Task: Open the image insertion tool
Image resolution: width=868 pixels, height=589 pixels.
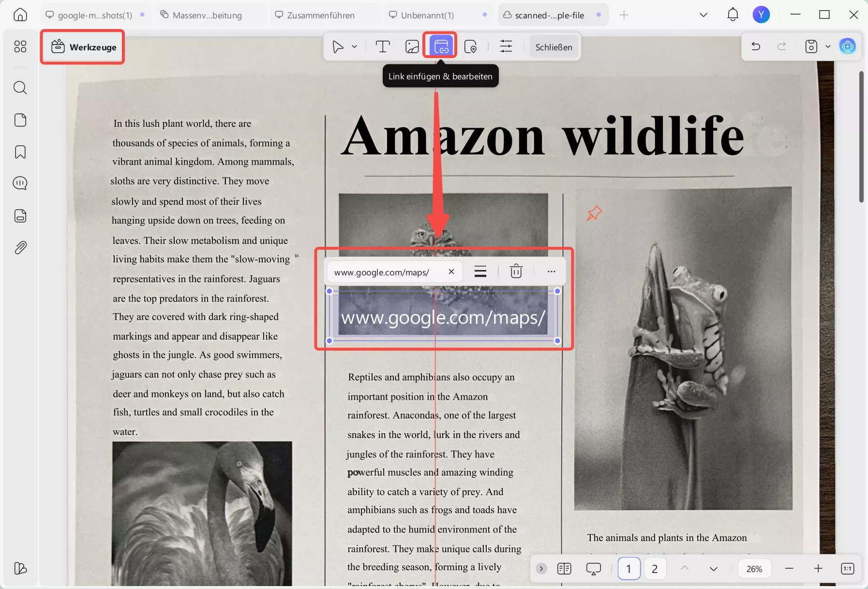Action: (412, 46)
